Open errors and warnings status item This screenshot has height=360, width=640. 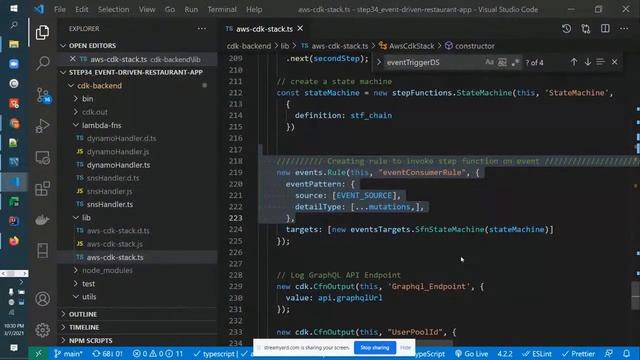[x=158, y=353]
